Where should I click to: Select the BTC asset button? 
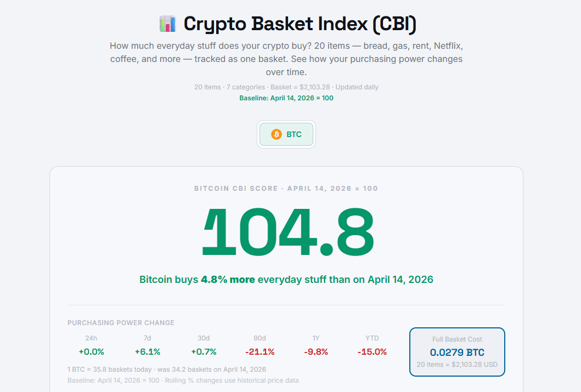tap(286, 134)
